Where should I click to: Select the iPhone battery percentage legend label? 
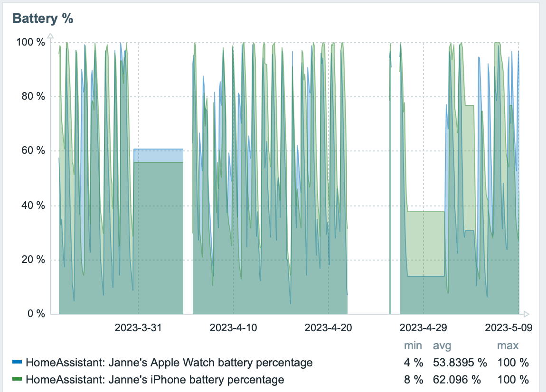[x=155, y=380]
